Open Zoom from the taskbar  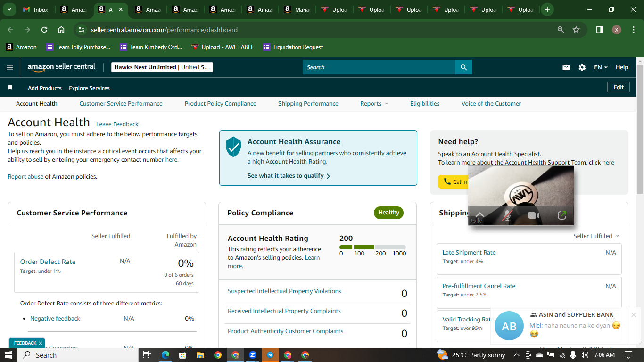[x=253, y=355]
